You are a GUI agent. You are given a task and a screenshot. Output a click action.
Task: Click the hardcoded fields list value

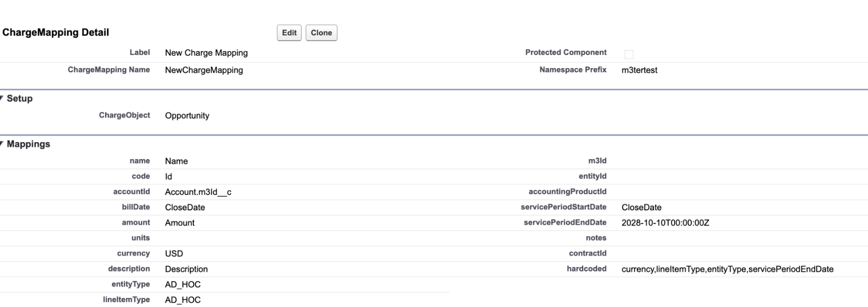(x=727, y=269)
